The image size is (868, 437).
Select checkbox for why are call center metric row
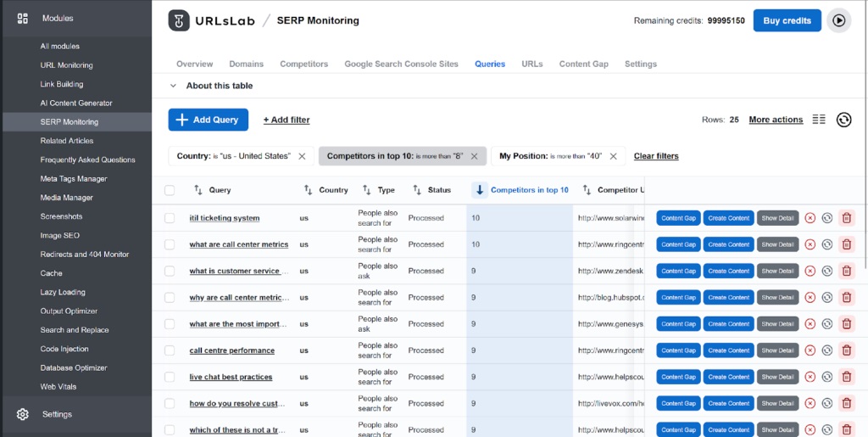click(170, 298)
